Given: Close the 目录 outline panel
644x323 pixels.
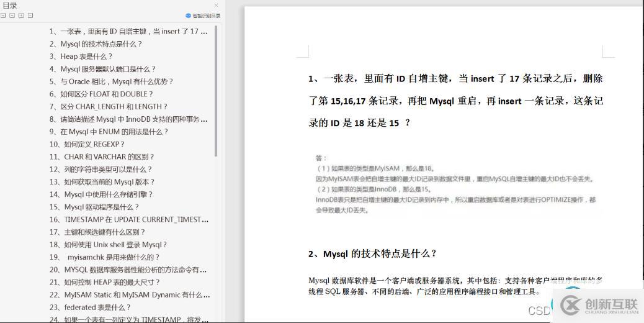Looking at the screenshot, I should (217, 6).
